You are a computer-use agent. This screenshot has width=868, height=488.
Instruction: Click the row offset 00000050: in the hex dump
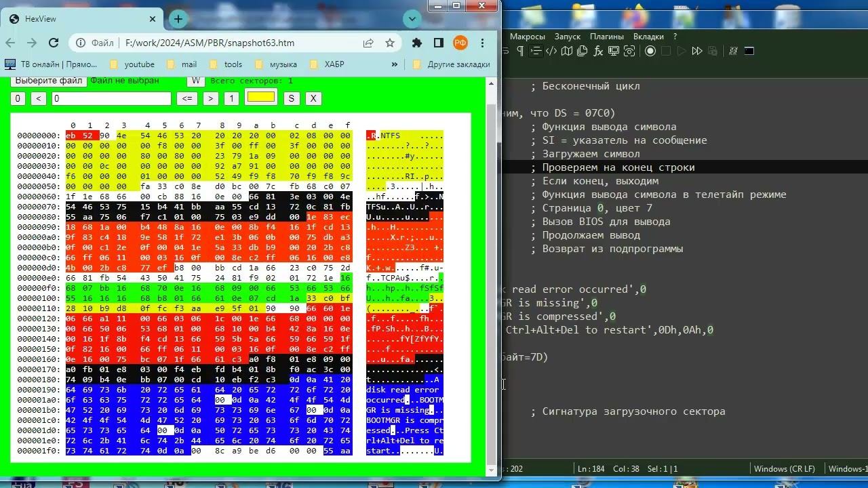pyautogui.click(x=38, y=186)
